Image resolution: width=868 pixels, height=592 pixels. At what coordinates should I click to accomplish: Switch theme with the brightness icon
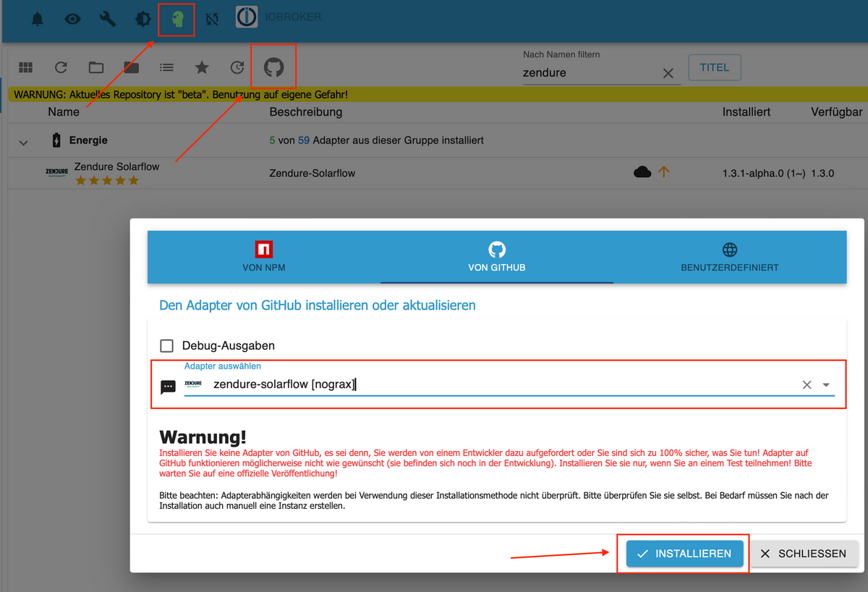click(x=143, y=20)
